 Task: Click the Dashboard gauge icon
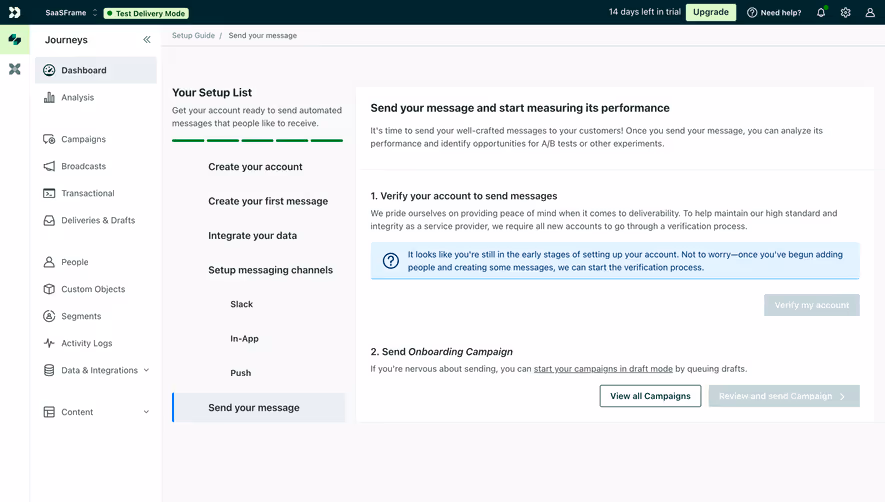49,70
